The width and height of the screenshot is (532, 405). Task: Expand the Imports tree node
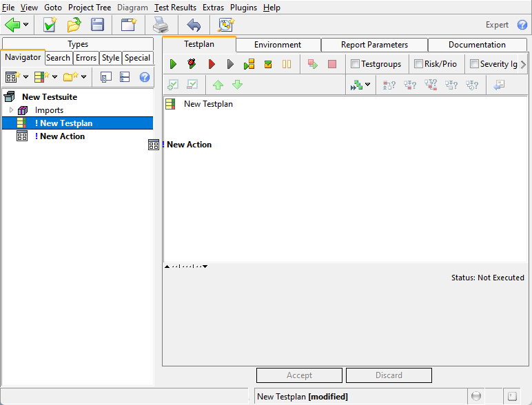(11, 110)
